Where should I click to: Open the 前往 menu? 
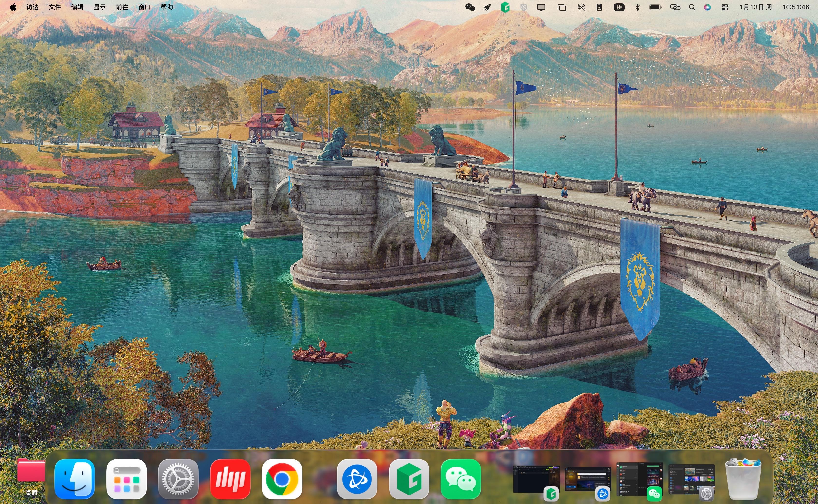(122, 7)
